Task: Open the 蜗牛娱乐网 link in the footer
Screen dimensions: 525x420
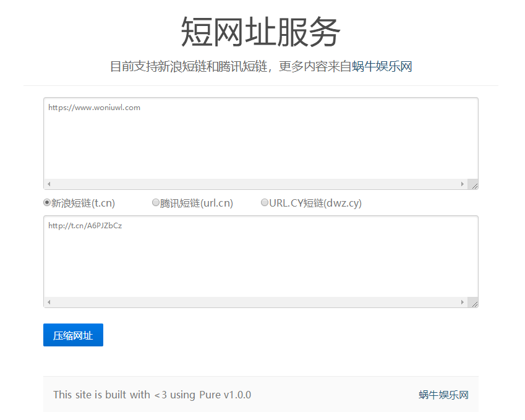Action: point(443,394)
